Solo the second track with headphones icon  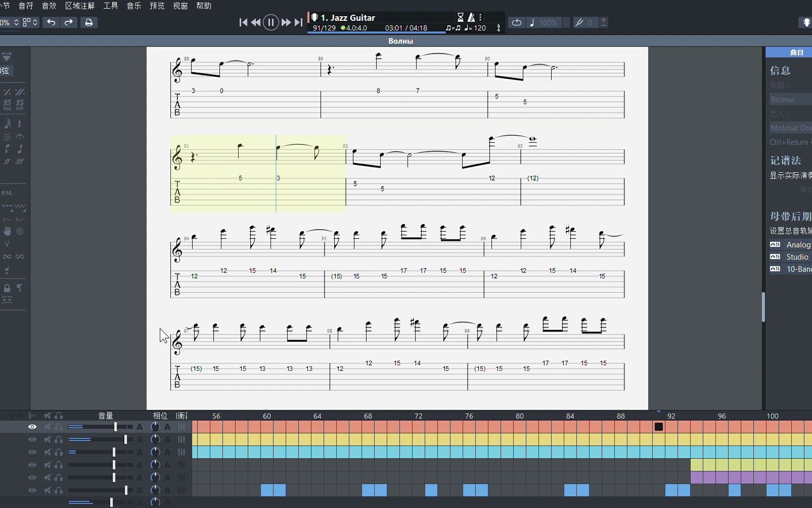(59, 440)
